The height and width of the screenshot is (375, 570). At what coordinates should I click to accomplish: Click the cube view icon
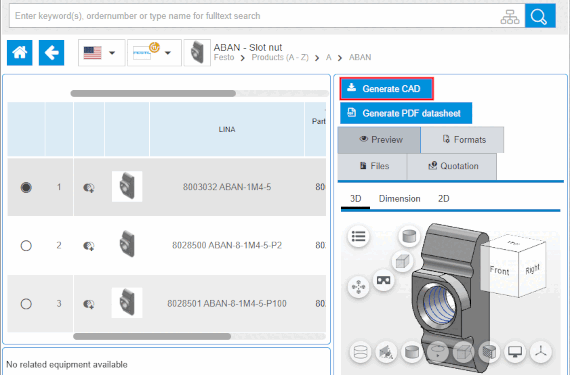402,261
